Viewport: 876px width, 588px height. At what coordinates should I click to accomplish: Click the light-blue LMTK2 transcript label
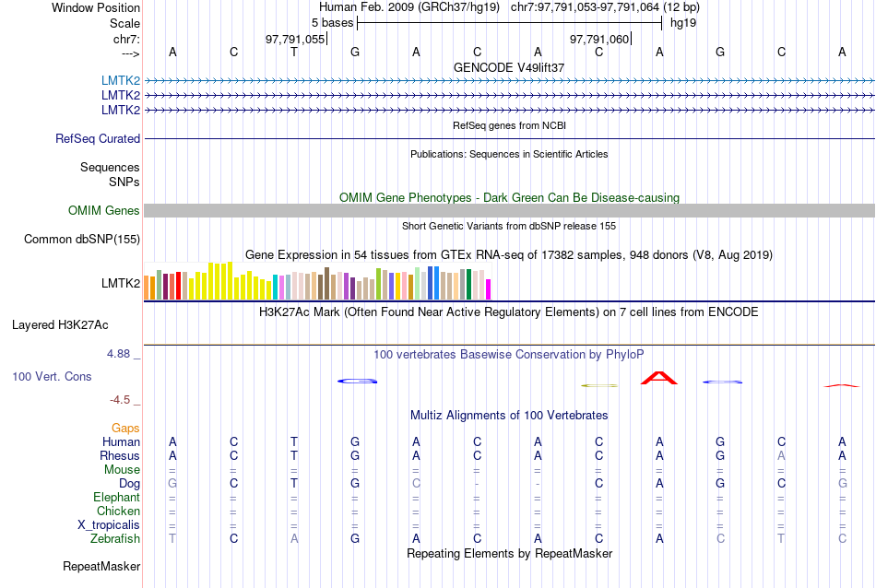[x=121, y=80]
